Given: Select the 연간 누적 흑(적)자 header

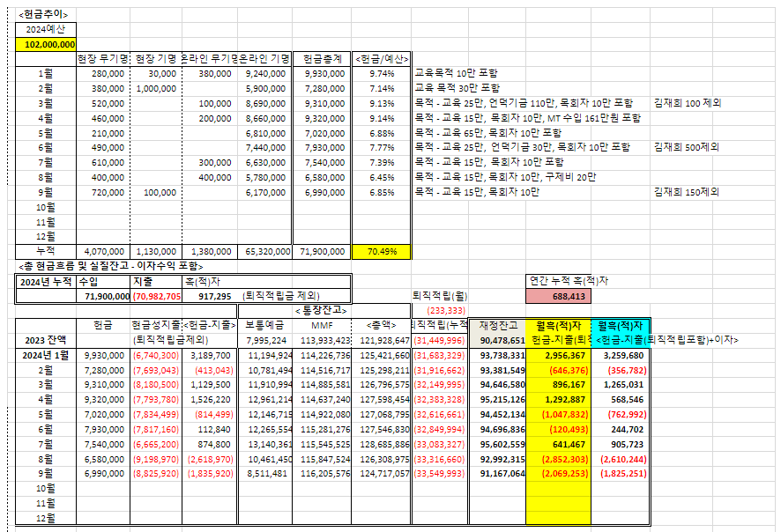Looking at the screenshot, I should click(x=569, y=281).
